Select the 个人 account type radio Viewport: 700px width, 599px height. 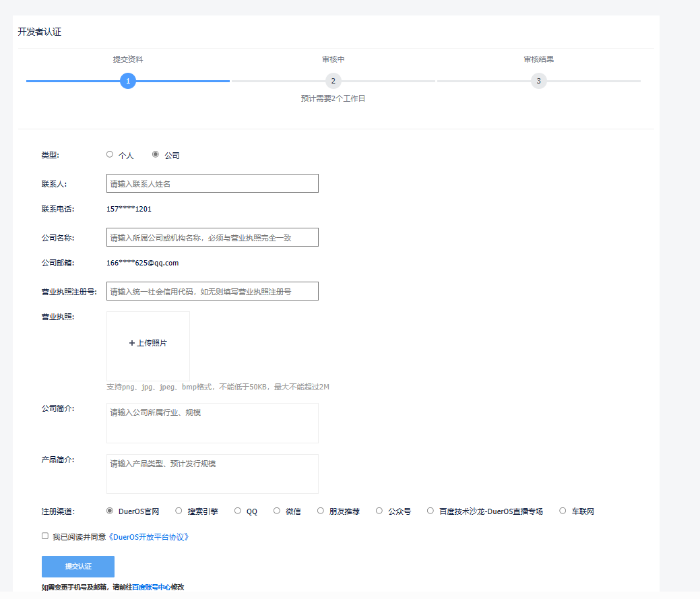(110, 154)
